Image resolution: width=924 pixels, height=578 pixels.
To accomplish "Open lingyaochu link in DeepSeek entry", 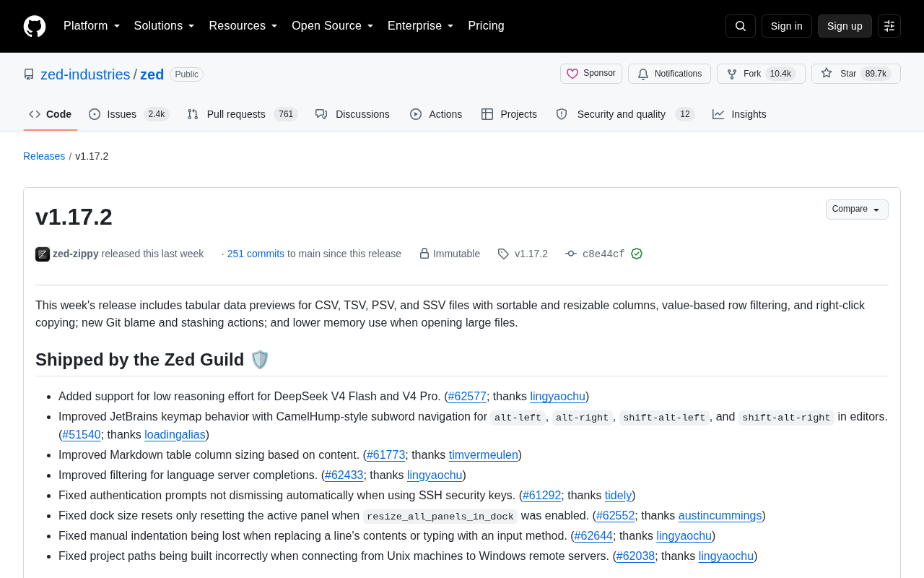I will (558, 396).
